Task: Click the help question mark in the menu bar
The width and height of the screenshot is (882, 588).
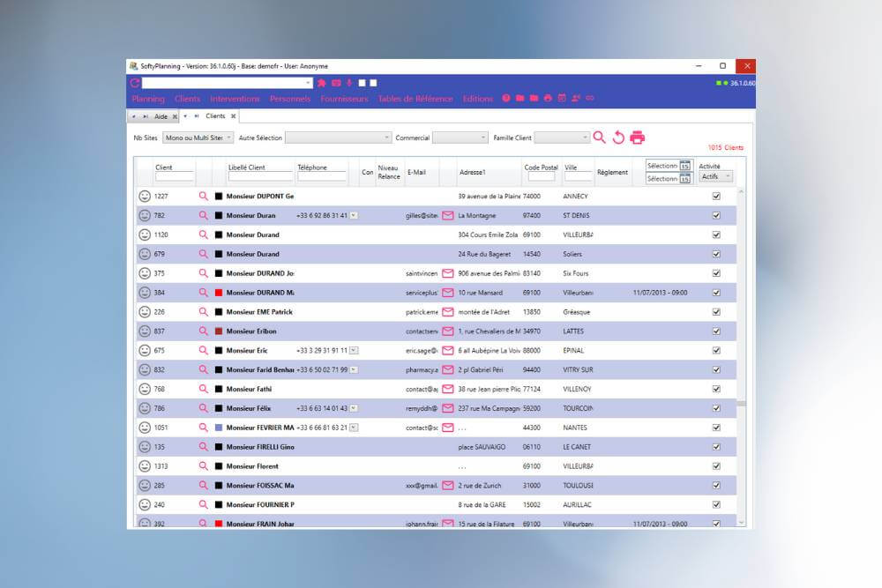Action: click(x=506, y=99)
